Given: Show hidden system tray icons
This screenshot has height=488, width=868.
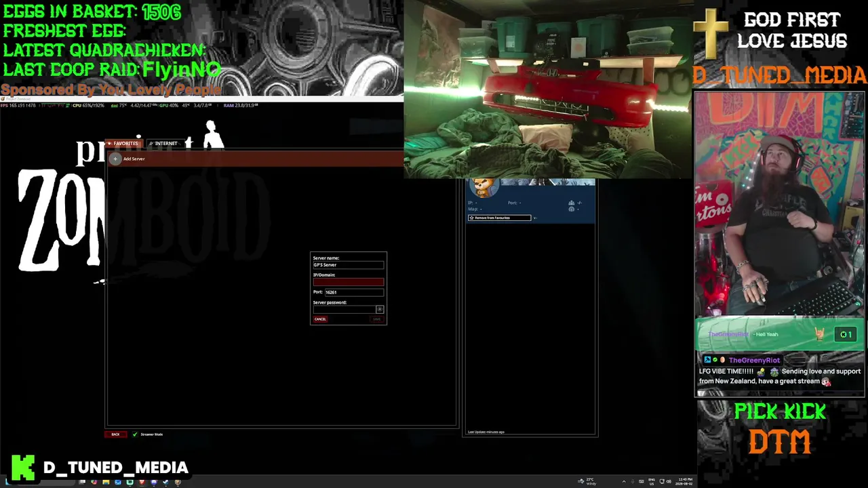Looking at the screenshot, I should point(623,481).
